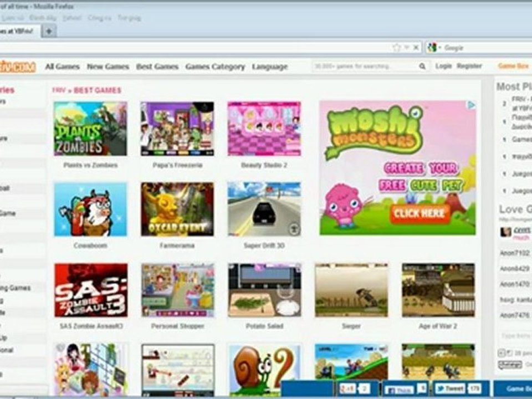Click the site logo in the header

coord(18,66)
